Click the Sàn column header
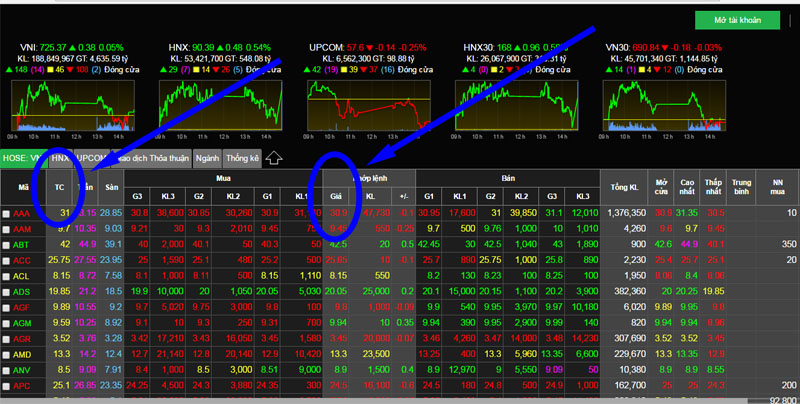Viewport: 800px width, 404px height. 112,187
